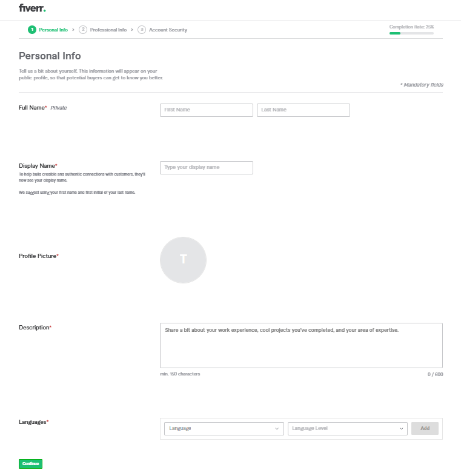Click the Fiverr logo
The image size is (461, 476).
click(x=32, y=8)
